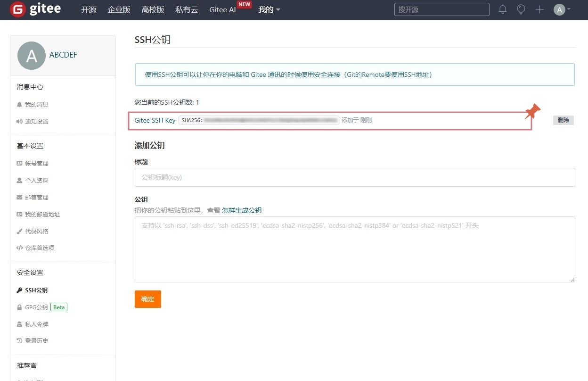The width and height of the screenshot is (588, 381).
Task: Open 邮箱管理 in the sidebar
Action: click(x=37, y=197)
